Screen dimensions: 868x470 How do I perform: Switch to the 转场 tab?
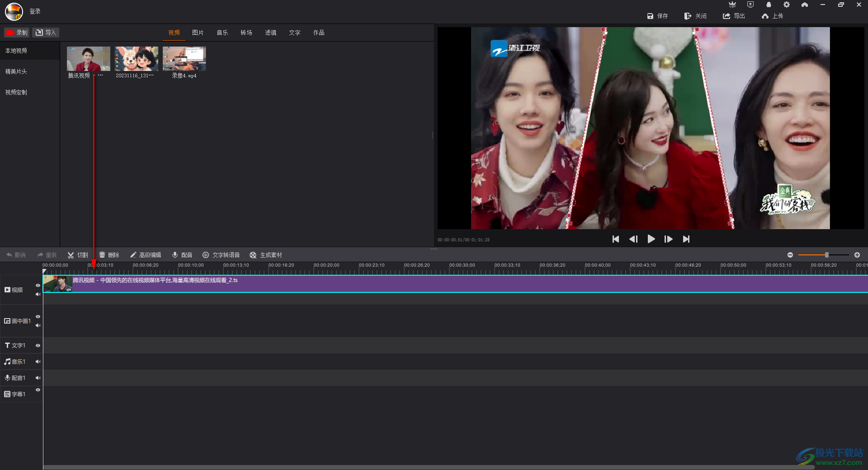pos(246,33)
